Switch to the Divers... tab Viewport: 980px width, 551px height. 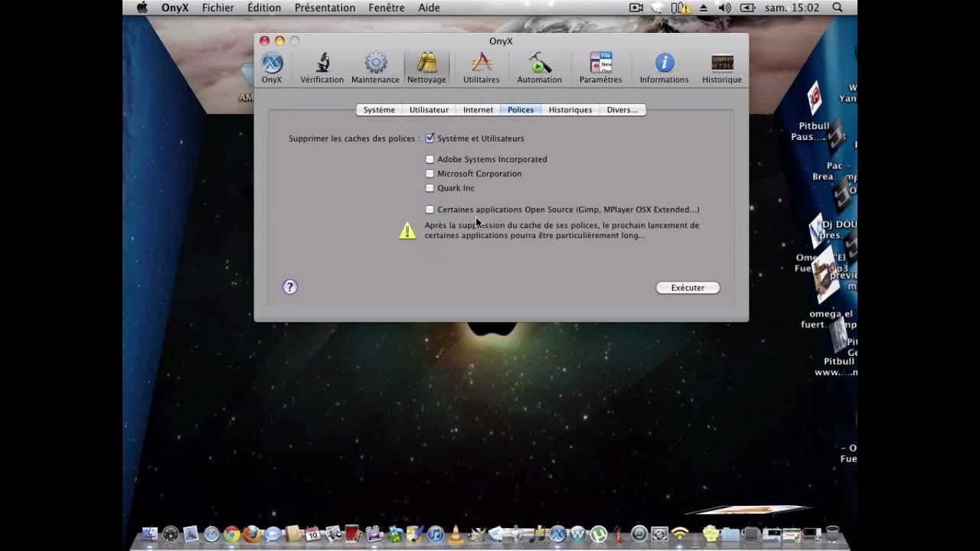click(x=622, y=110)
